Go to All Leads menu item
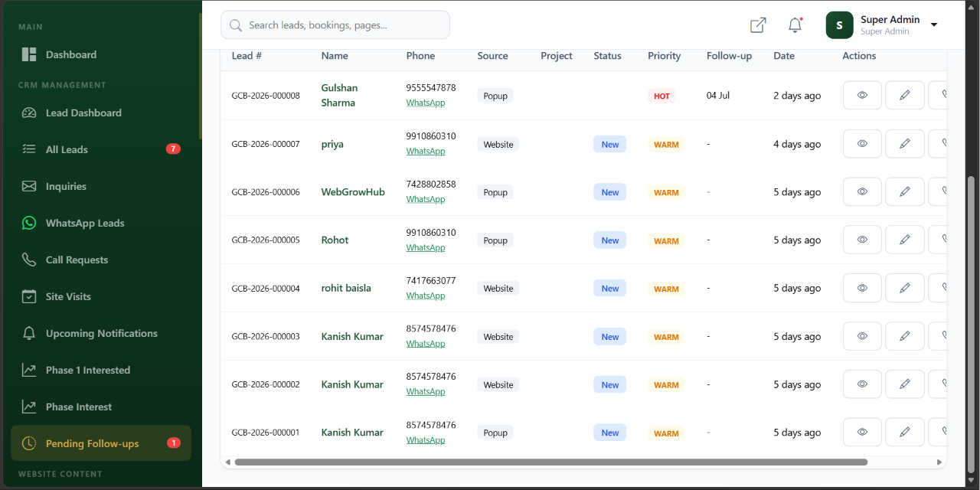 tap(101, 149)
